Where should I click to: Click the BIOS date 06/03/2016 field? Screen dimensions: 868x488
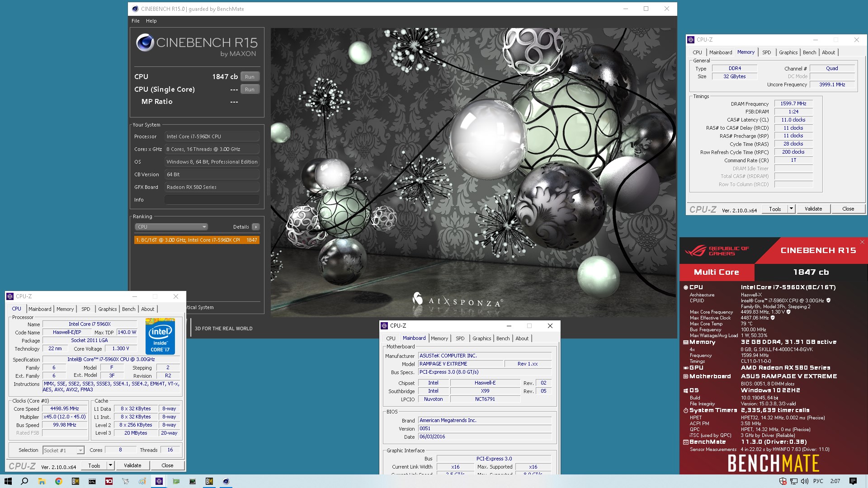485,436
